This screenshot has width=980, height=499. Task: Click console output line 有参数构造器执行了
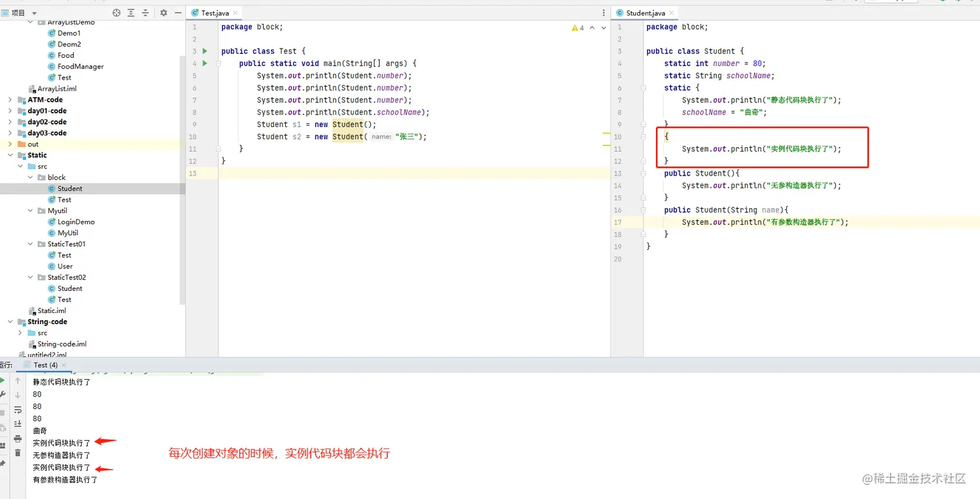point(65,480)
